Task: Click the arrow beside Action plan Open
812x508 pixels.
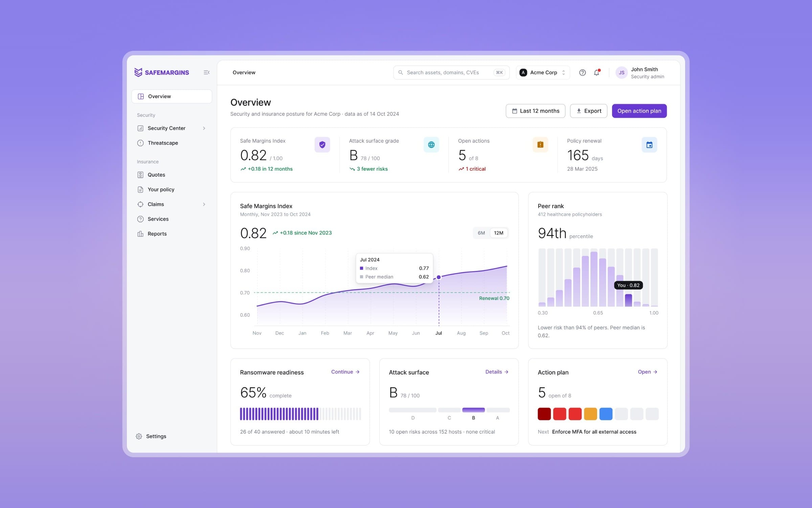Action: point(655,372)
